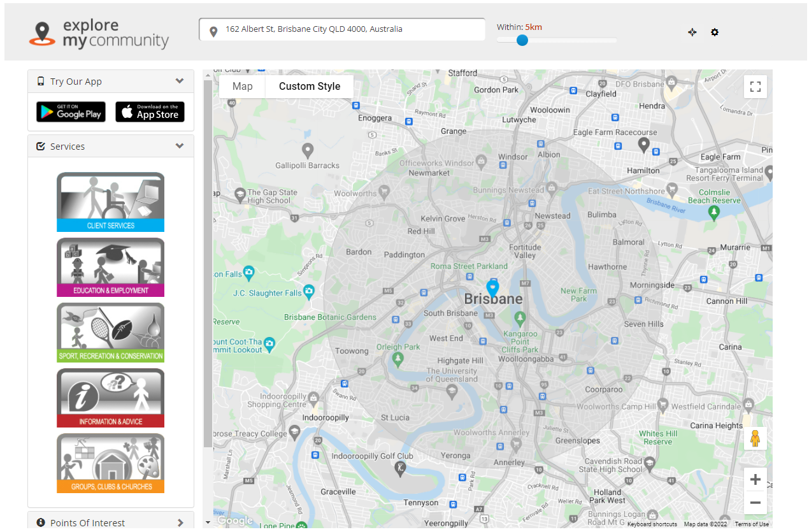The image size is (809, 532).
Task: Select the Education & Employment category icon
Action: pos(110,268)
